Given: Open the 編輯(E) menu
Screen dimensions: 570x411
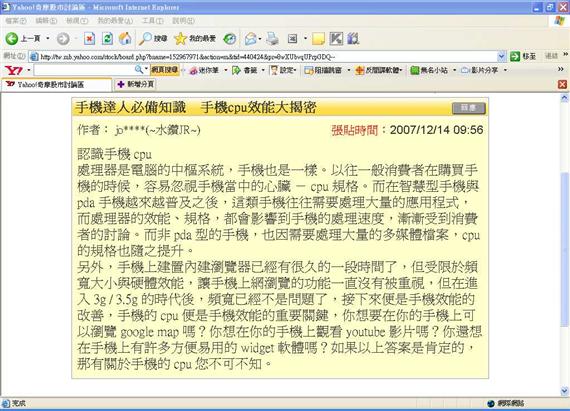Looking at the screenshot, I should pos(46,21).
